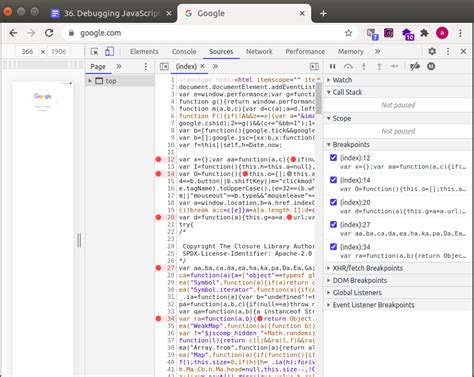Screen dimensions: 474x377
Task: Toggle the device toolbar icon
Action: [109, 52]
